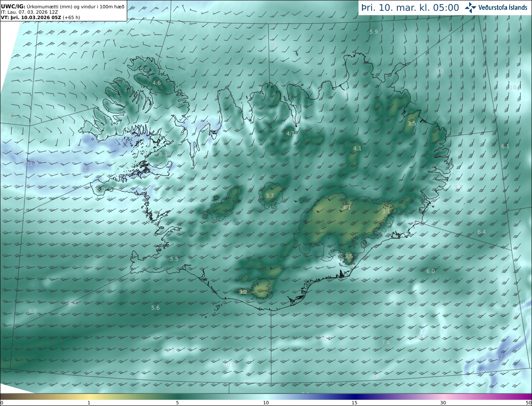Viewport: 532px width, 406px height.
Task: Click the Veðurstofa Íslands logo icon
Action: click(x=470, y=7)
